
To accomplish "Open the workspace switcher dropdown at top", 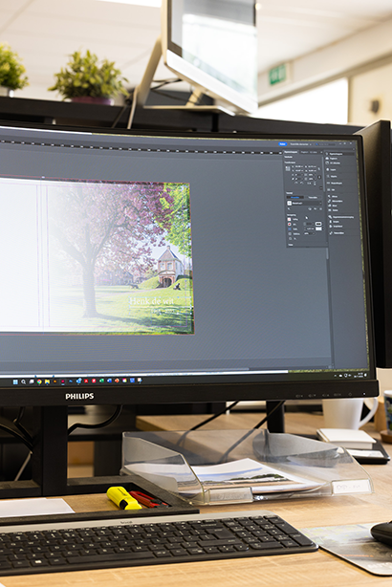I will click(300, 144).
